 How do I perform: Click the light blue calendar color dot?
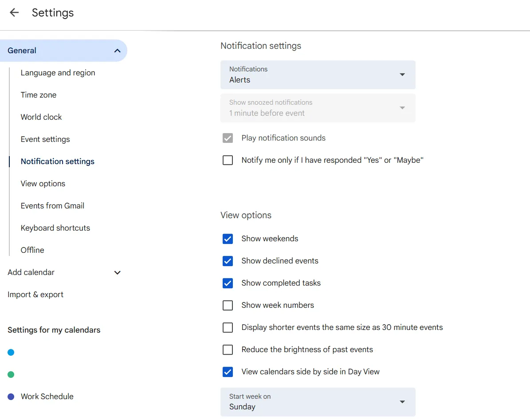(x=11, y=353)
